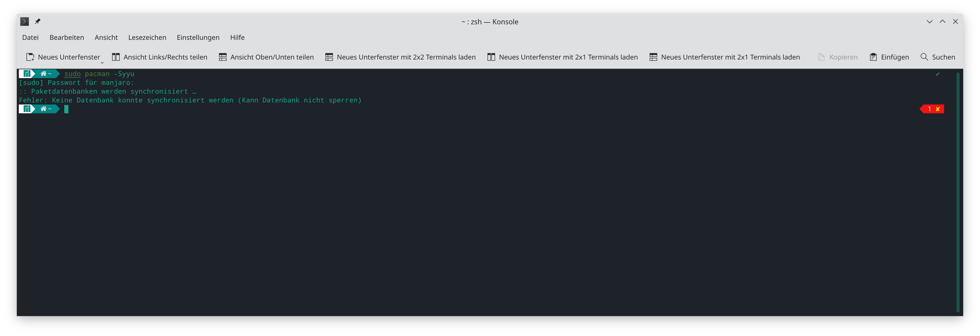Click the Konsole terminal icon in title bar
Viewport: 980px width, 336px height.
25,22
